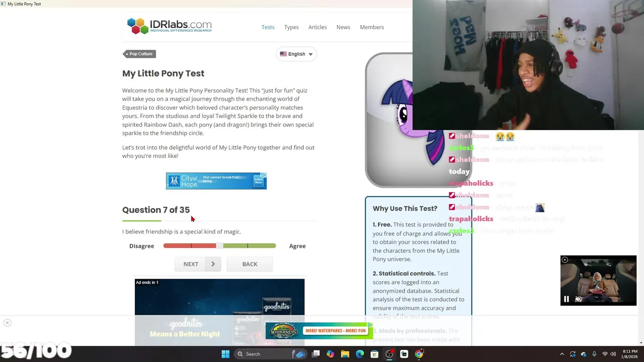
Task: Click the BACK button
Action: point(250,264)
